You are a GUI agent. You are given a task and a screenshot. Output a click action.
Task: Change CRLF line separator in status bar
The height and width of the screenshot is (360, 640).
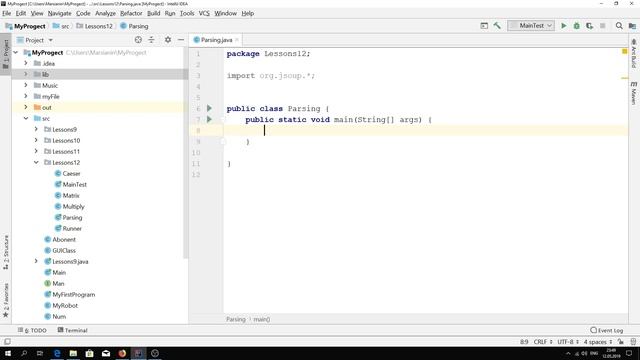[x=543, y=342]
